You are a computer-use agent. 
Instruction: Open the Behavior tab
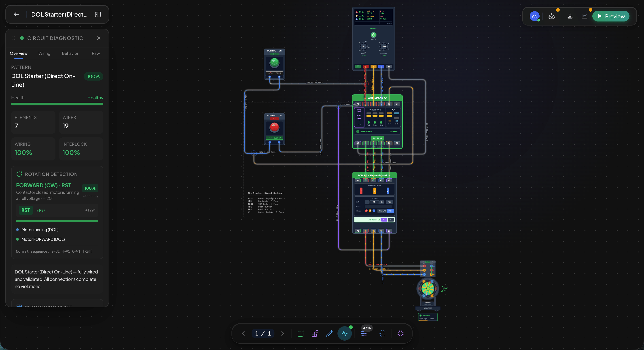pos(70,53)
